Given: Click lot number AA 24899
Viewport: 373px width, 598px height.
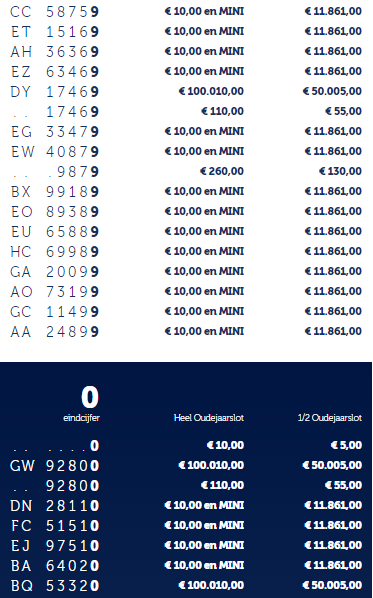Looking at the screenshot, I should 55,331.
